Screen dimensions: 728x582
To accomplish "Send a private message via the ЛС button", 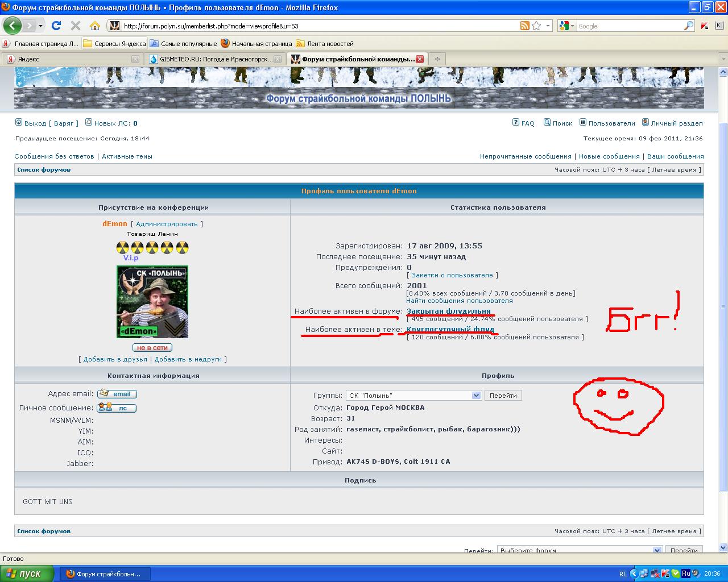I will [117, 408].
